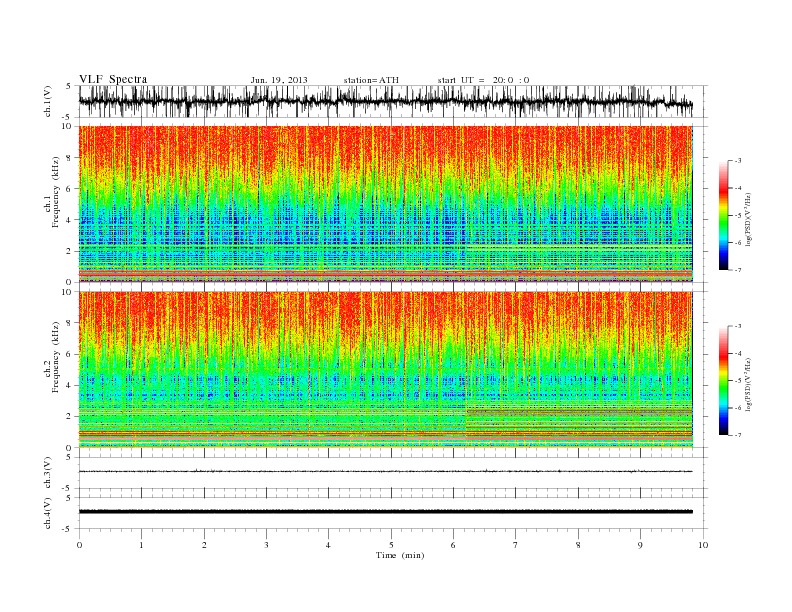The width and height of the screenshot is (792, 612).
Task: Click the time axis tick label "2"
Action: tap(204, 545)
